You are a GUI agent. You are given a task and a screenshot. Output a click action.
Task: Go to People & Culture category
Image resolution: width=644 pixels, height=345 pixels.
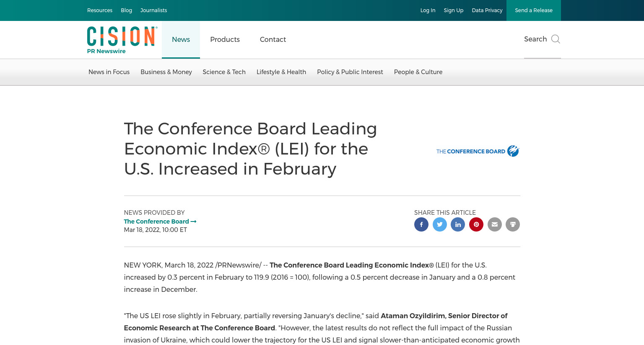[x=418, y=72]
